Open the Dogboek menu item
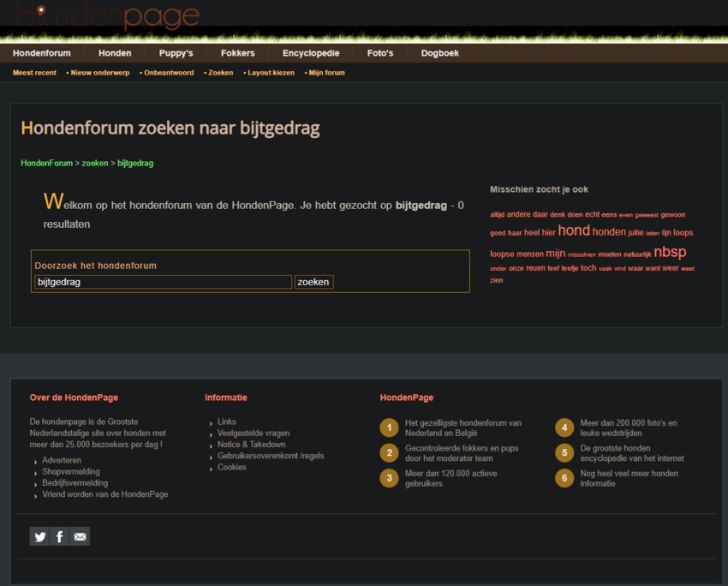 440,53
